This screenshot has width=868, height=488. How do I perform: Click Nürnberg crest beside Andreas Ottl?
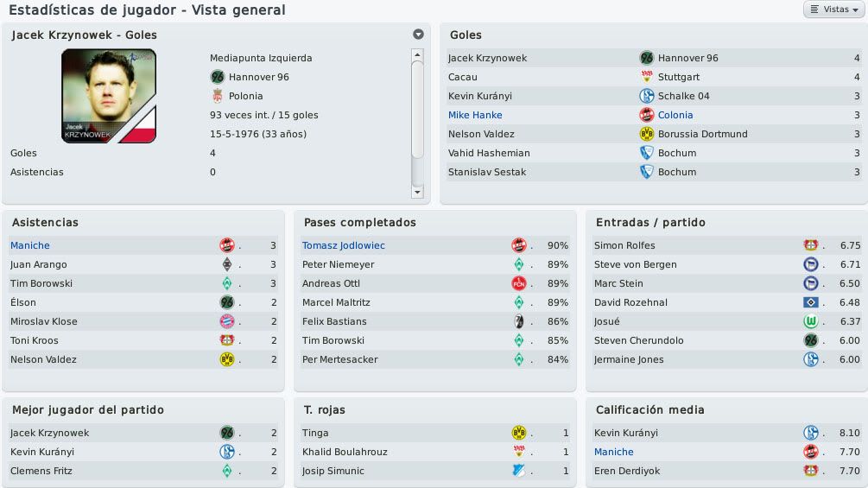(519, 283)
